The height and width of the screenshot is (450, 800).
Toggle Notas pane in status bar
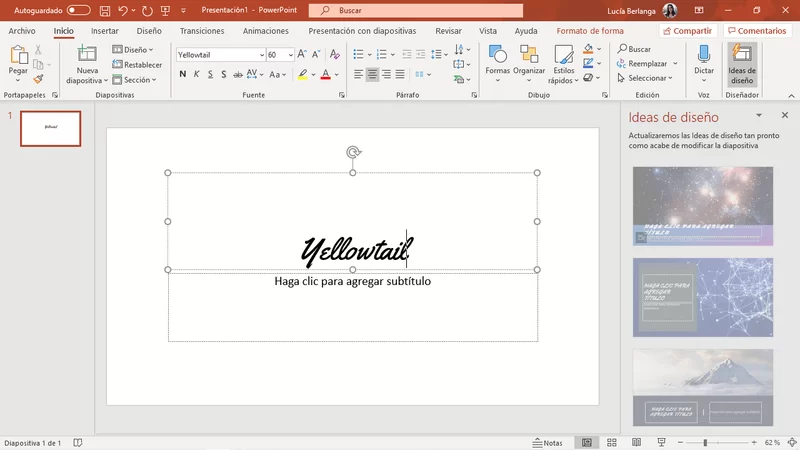coord(547,443)
